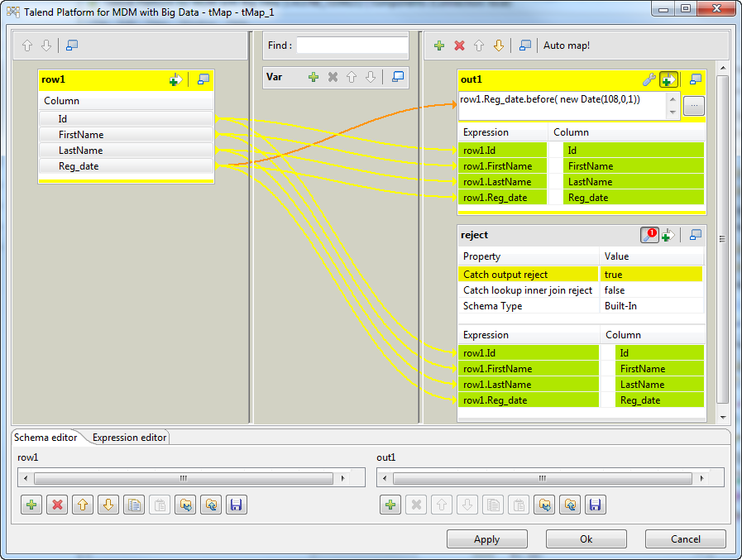Switch to Expression editor tab
Image resolution: width=742 pixels, height=560 pixels.
[129, 438]
